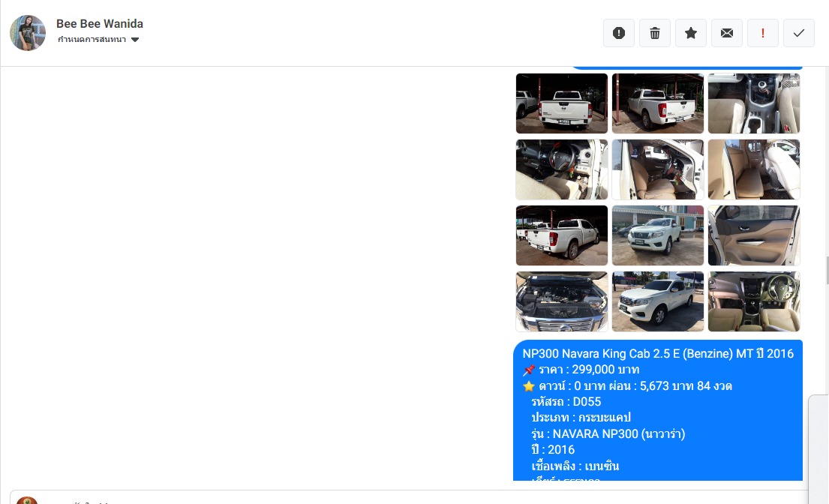
Task: Open photo of steering wheel through door
Action: [x=561, y=169]
